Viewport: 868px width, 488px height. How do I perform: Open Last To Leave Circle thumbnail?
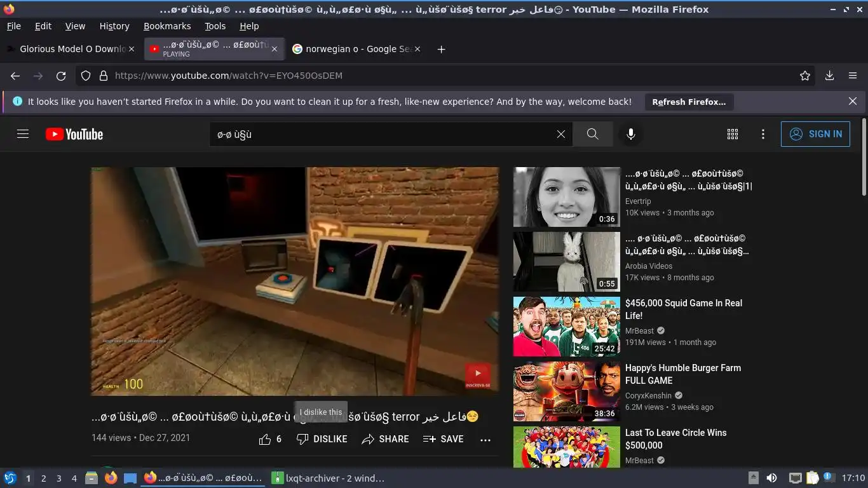(x=567, y=447)
